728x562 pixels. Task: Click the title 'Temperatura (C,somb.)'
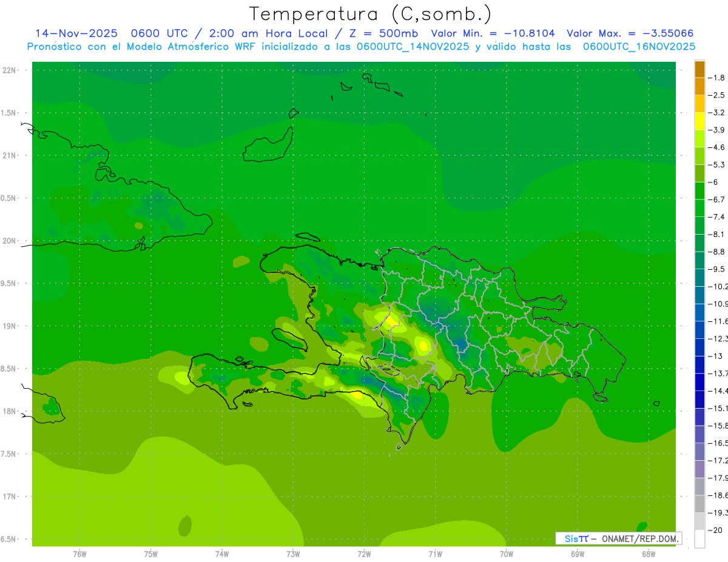pos(371,13)
